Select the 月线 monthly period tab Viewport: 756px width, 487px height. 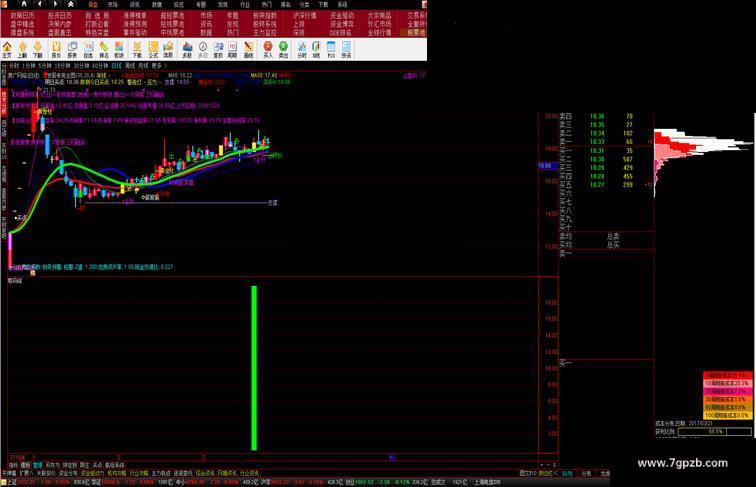[143, 66]
